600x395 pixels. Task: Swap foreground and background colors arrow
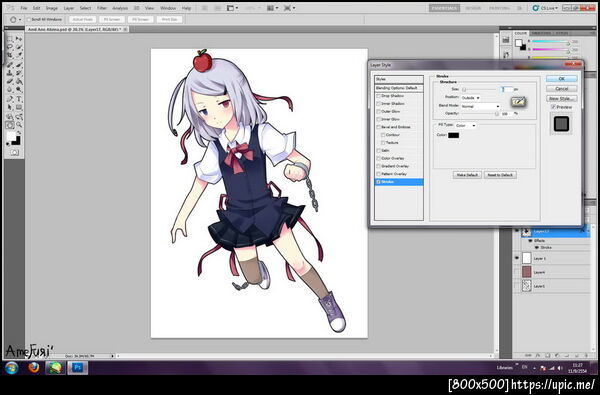click(x=18, y=132)
